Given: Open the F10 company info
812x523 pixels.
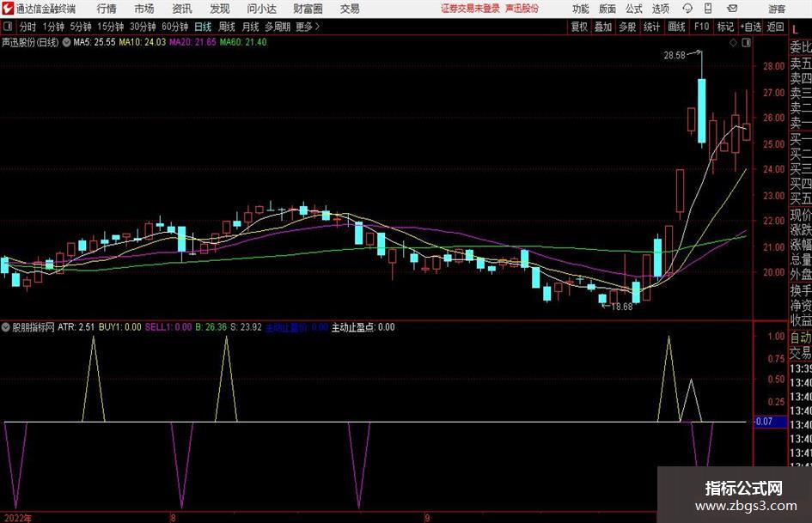Looking at the screenshot, I should pos(702,27).
